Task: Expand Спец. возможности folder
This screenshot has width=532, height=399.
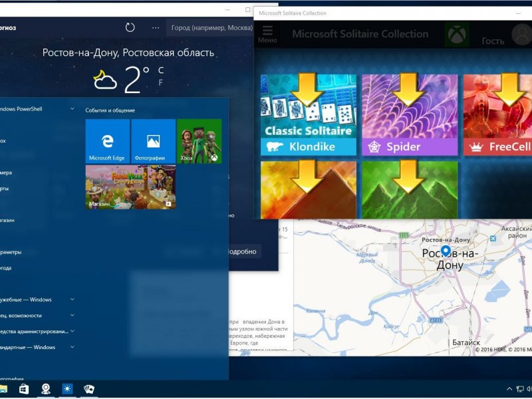Action: point(72,315)
